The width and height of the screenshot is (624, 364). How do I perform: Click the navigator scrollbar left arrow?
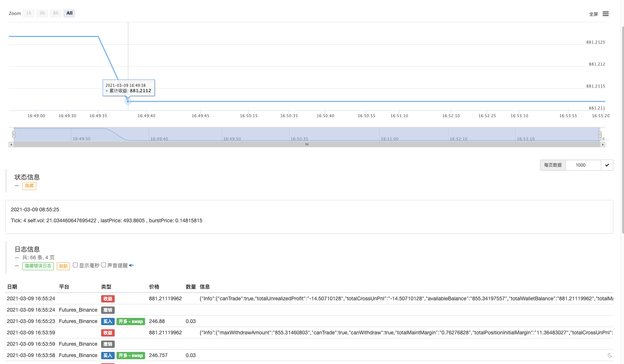click(11, 145)
